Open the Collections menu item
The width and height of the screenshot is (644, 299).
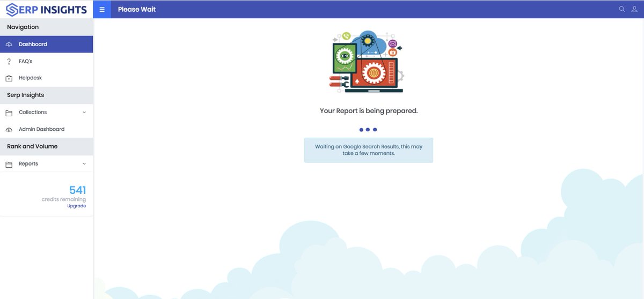click(47, 113)
